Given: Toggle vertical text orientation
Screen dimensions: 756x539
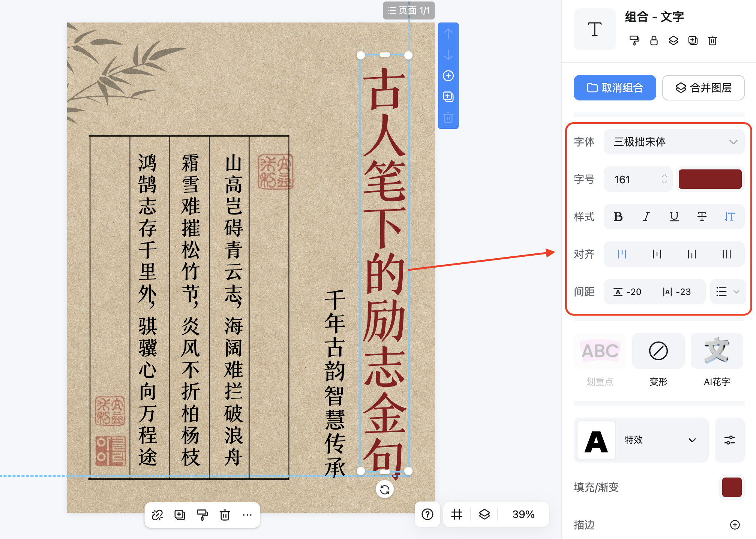Looking at the screenshot, I should 730,217.
